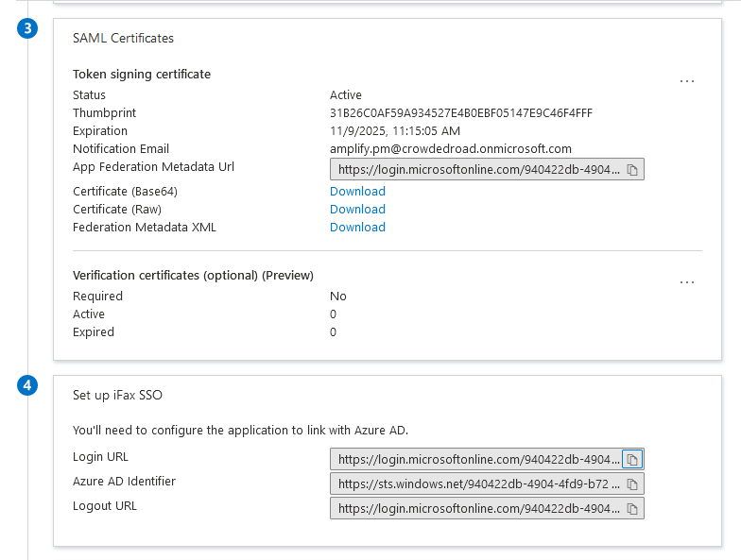
Task: Download the Certificate (Base64)
Action: [x=357, y=191]
